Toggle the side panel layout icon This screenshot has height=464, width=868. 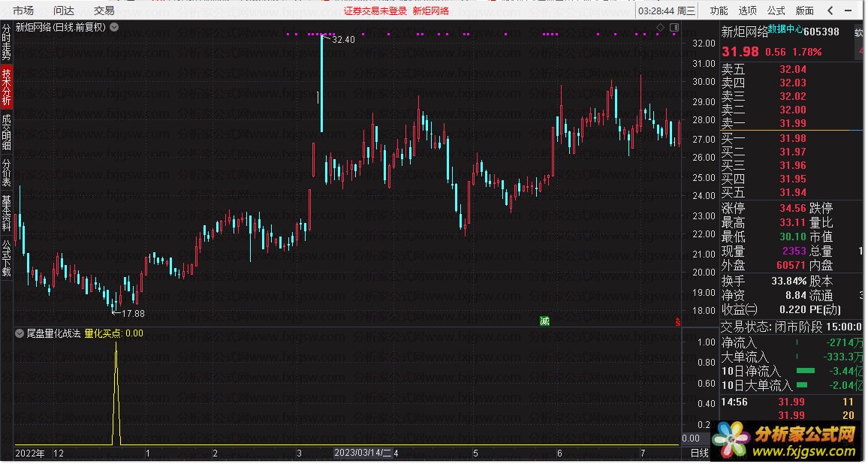coord(674,27)
